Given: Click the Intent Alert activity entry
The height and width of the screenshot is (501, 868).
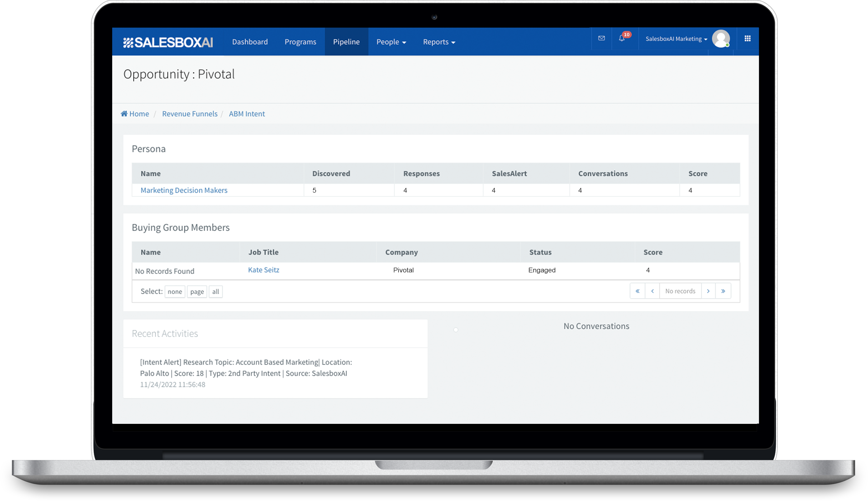Looking at the screenshot, I should pyautogui.click(x=246, y=367).
